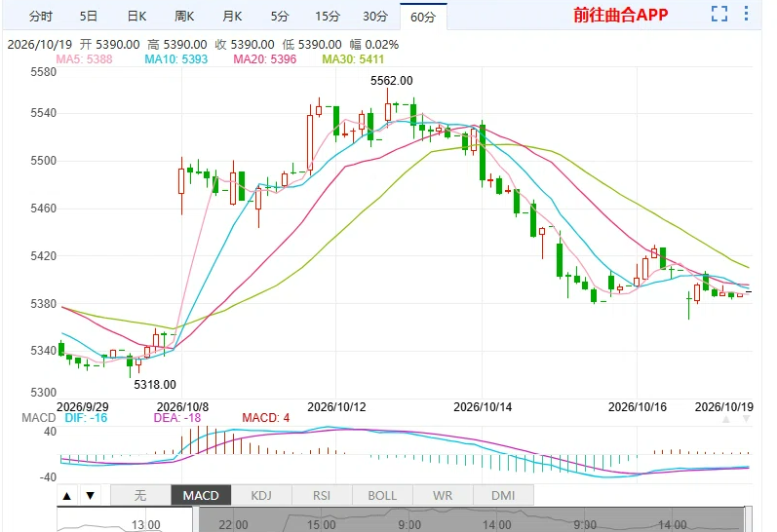
Task: Switch to the 5分 interval tab
Action: pyautogui.click(x=280, y=17)
